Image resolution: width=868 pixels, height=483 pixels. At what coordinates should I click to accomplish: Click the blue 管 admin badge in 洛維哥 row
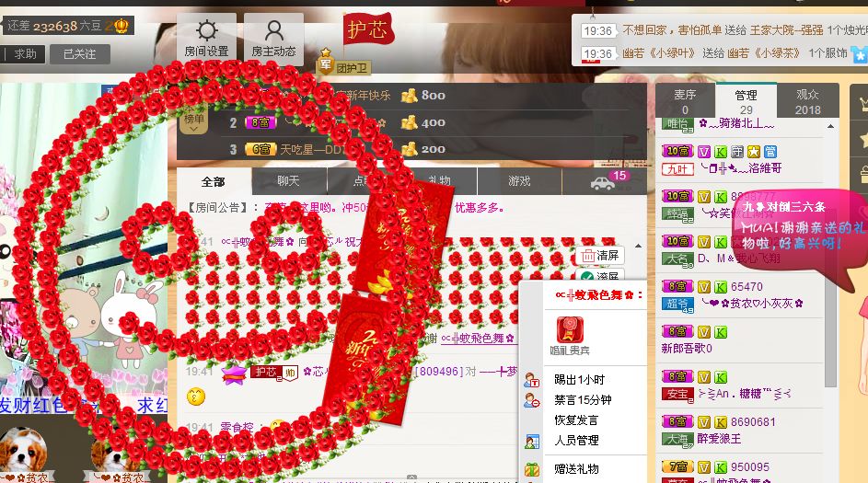(770, 151)
